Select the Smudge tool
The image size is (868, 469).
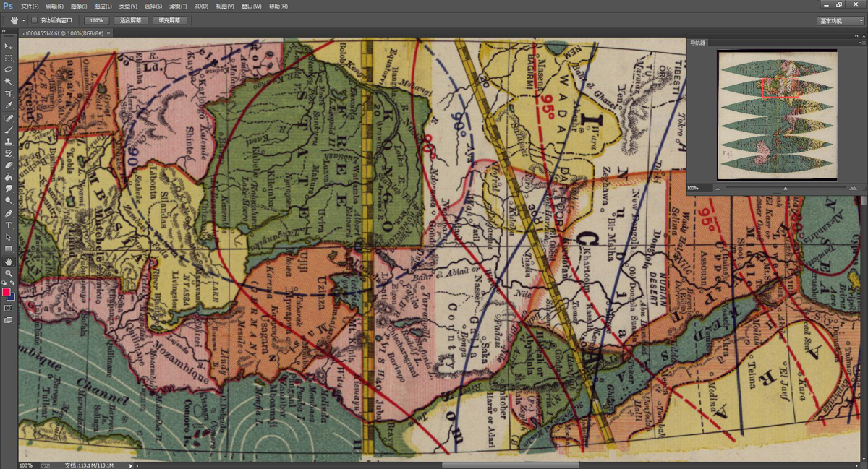coord(9,189)
